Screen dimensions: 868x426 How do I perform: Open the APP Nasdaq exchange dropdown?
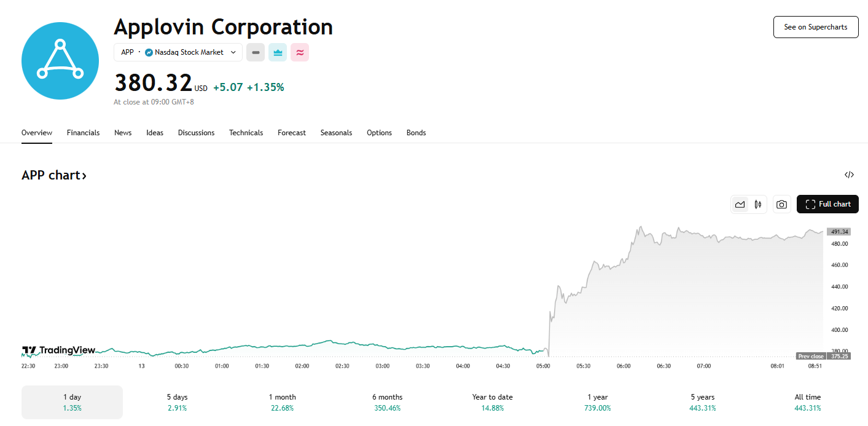[x=178, y=53]
